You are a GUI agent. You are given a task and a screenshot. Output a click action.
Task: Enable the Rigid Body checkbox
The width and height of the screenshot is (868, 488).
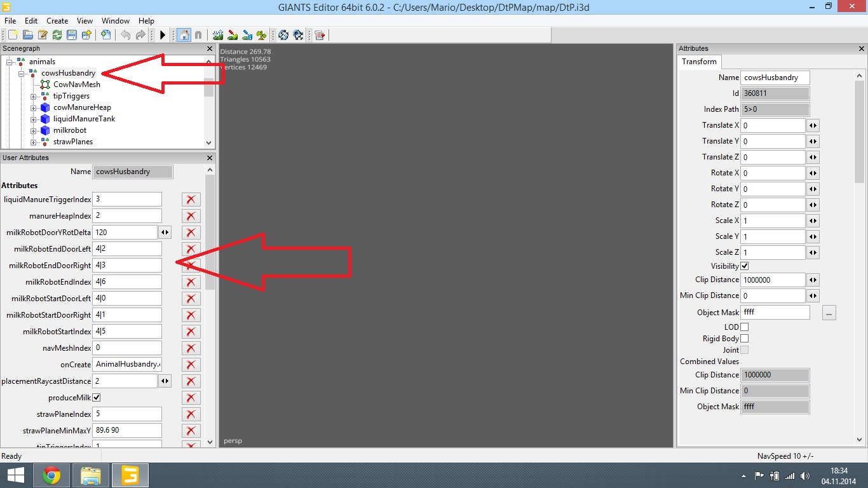click(745, 339)
